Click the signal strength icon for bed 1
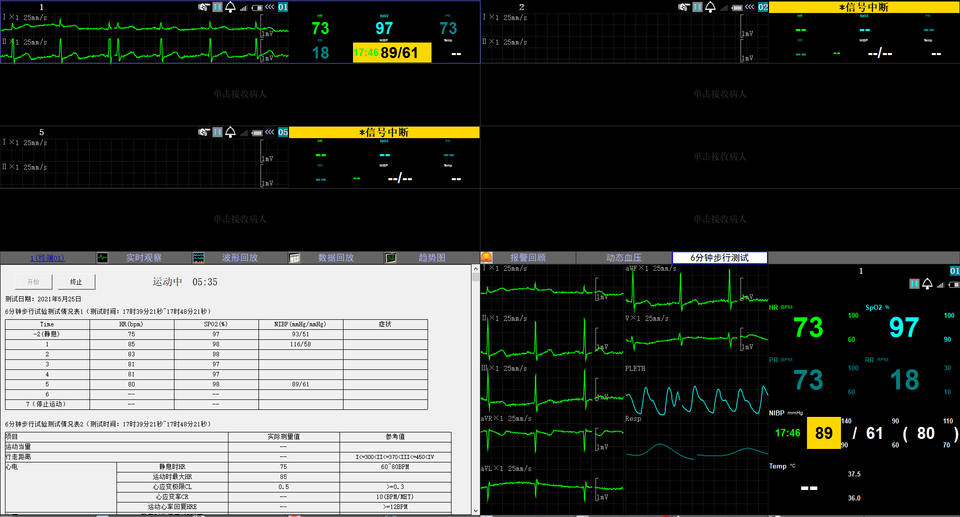960x517 pixels. (244, 8)
